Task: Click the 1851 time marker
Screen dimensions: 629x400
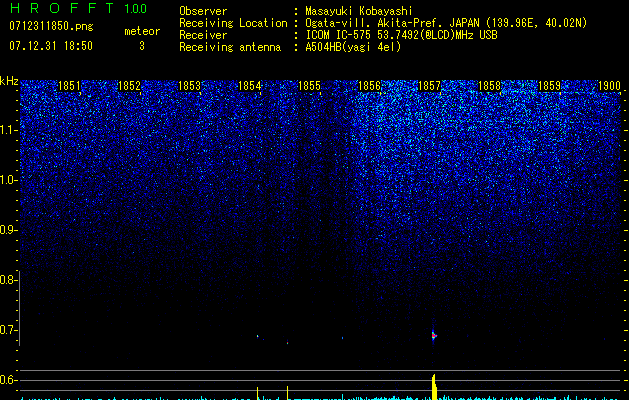Action: [69, 86]
